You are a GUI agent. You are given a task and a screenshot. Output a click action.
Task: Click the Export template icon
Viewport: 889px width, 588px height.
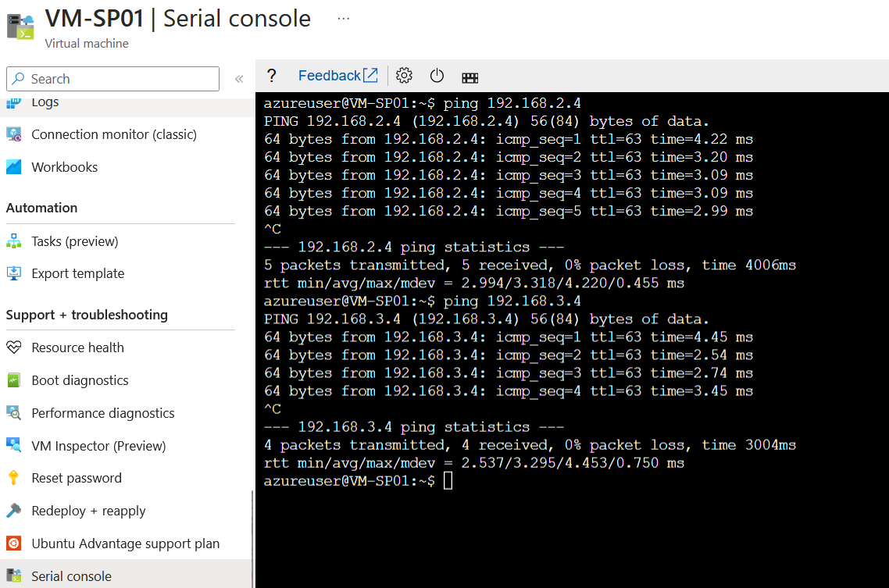13,273
